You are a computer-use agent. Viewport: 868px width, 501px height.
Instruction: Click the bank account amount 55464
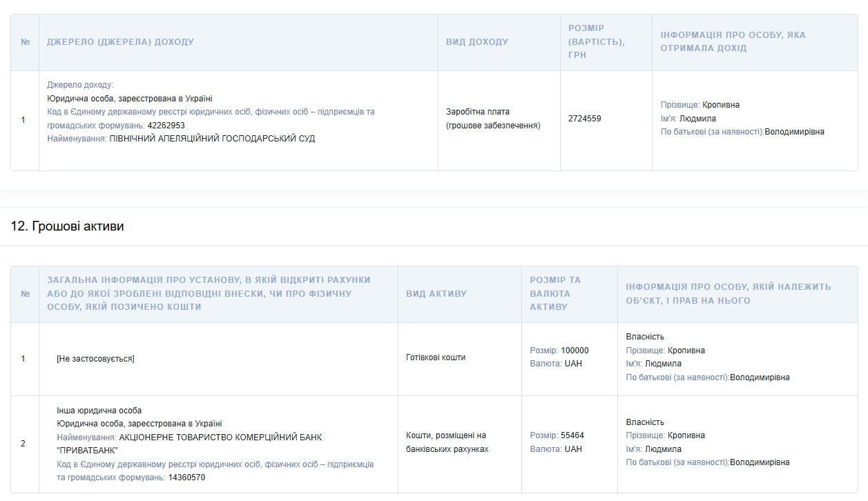tap(572, 435)
